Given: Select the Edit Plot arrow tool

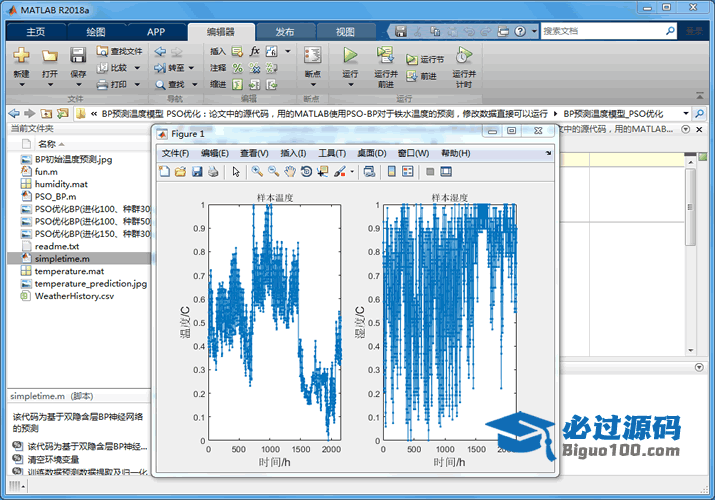Looking at the screenshot, I should pos(236,172).
